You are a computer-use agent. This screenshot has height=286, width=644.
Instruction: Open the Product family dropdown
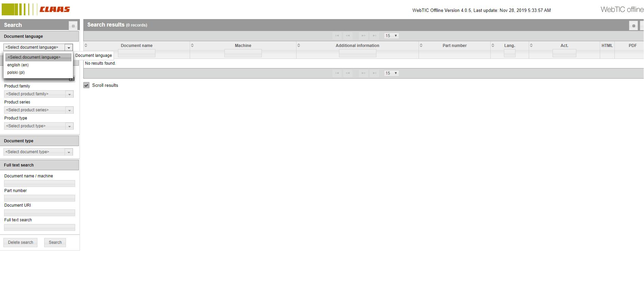pos(39,94)
